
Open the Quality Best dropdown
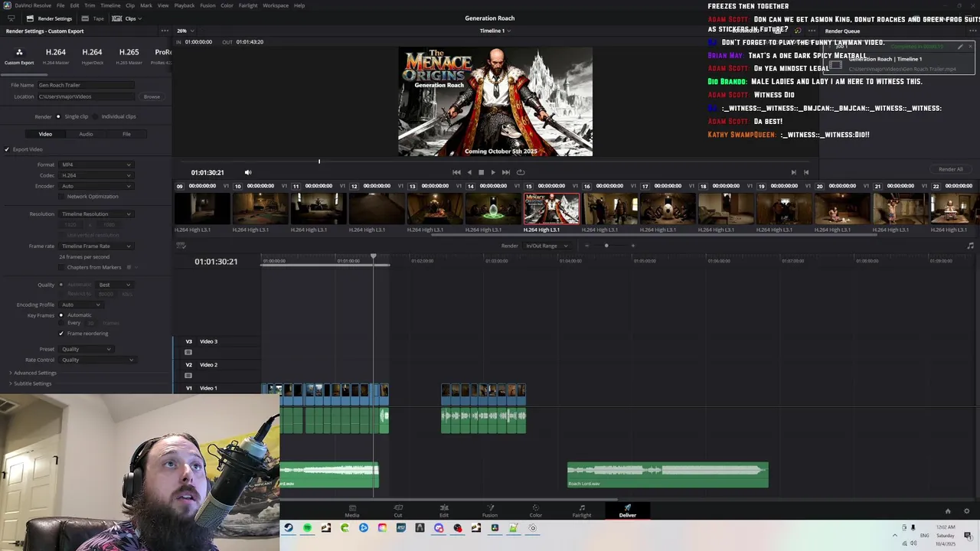click(x=115, y=285)
